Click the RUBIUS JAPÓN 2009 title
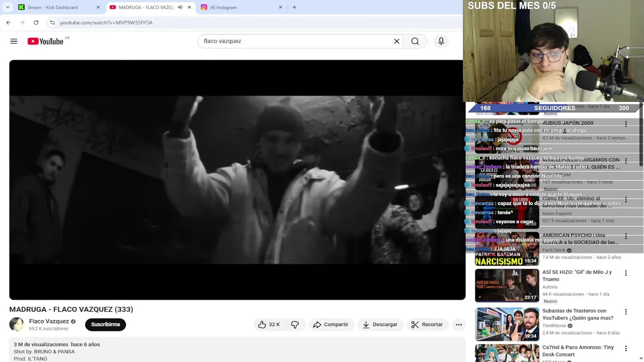 [x=568, y=123]
